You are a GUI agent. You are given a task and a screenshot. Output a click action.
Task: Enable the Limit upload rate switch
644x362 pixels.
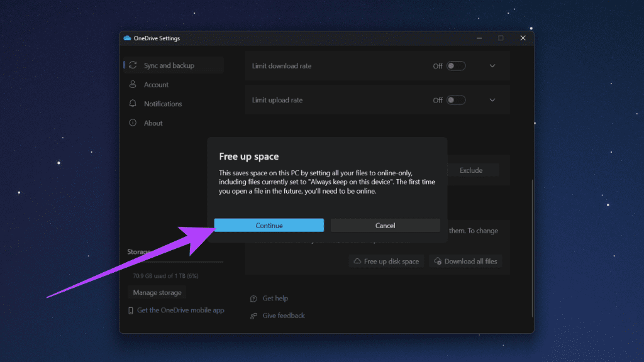pyautogui.click(x=455, y=100)
